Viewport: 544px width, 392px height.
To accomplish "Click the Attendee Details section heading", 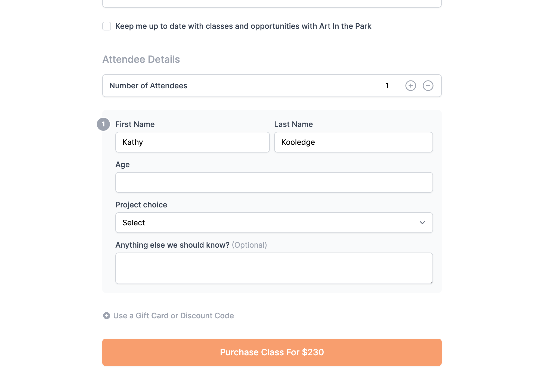I will pyautogui.click(x=141, y=59).
